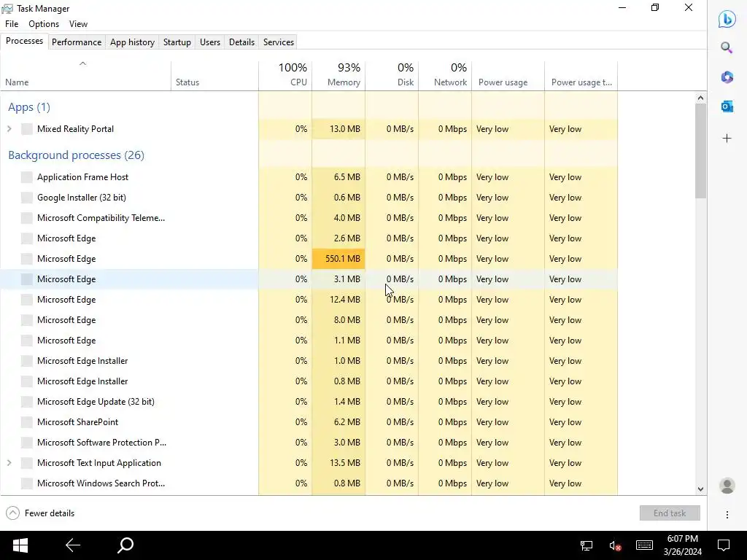The image size is (747, 560).
Task: Click the End task button
Action: pos(670,513)
